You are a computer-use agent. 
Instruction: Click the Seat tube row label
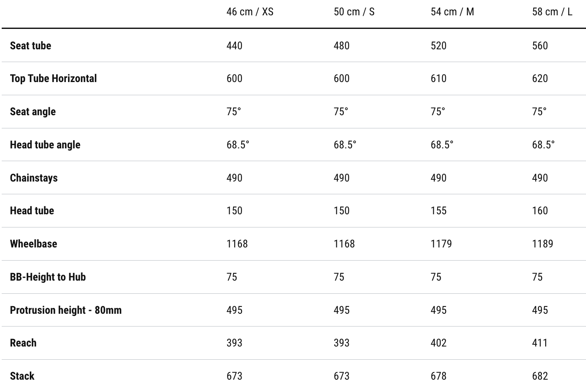point(31,45)
